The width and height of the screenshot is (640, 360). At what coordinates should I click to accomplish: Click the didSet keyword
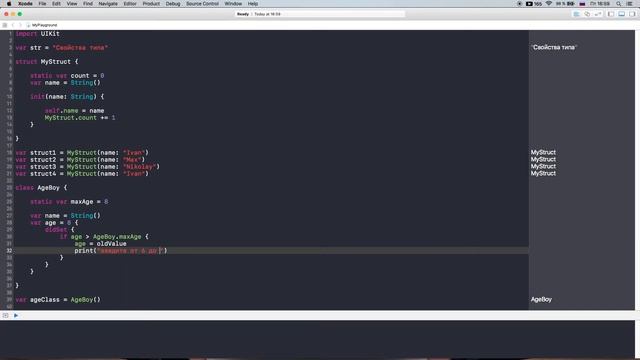coord(56,230)
